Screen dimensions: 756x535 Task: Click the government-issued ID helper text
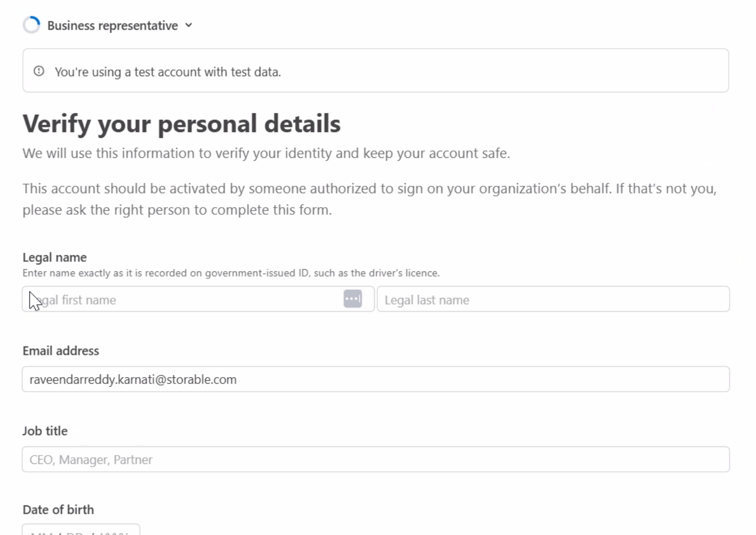[230, 273]
